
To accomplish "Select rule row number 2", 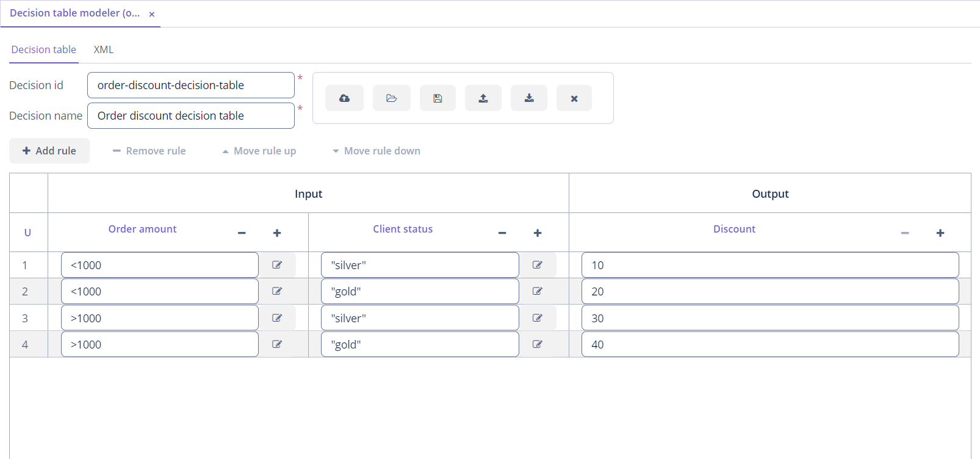I will point(25,291).
